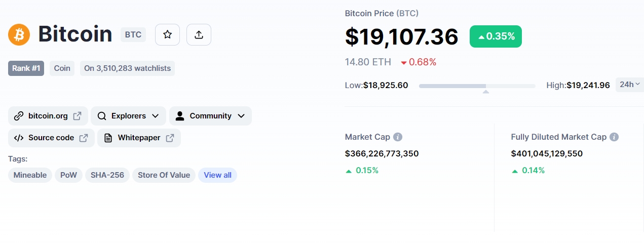The width and height of the screenshot is (644, 243).
Task: Click the star watchlist icon
Action: click(x=167, y=34)
